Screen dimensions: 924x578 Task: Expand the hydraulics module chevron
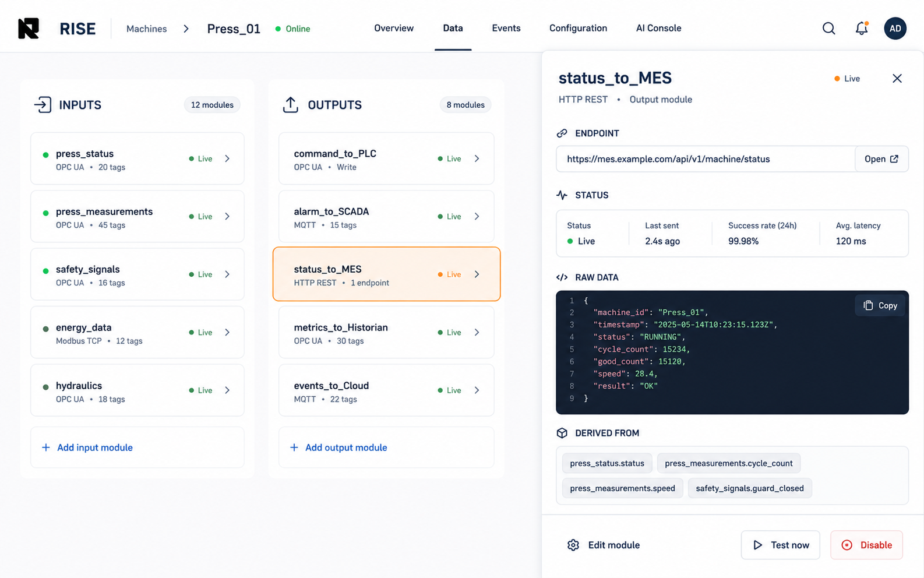pos(228,390)
